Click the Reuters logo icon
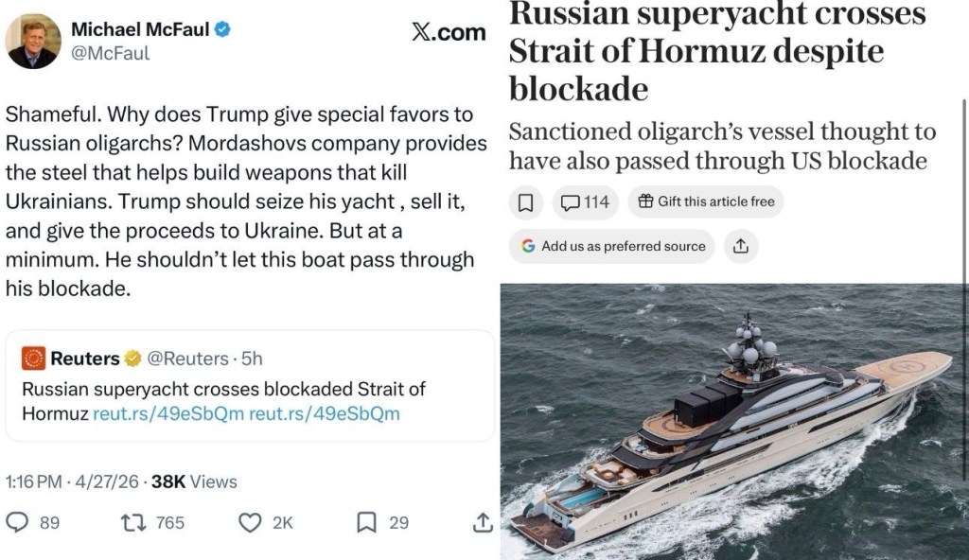The image size is (969, 560). pyautogui.click(x=33, y=358)
